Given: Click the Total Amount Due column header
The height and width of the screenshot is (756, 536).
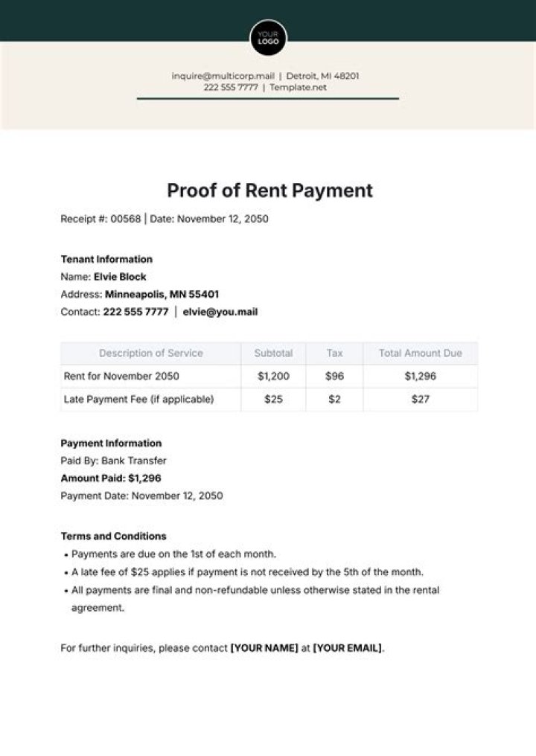Looking at the screenshot, I should [x=420, y=353].
